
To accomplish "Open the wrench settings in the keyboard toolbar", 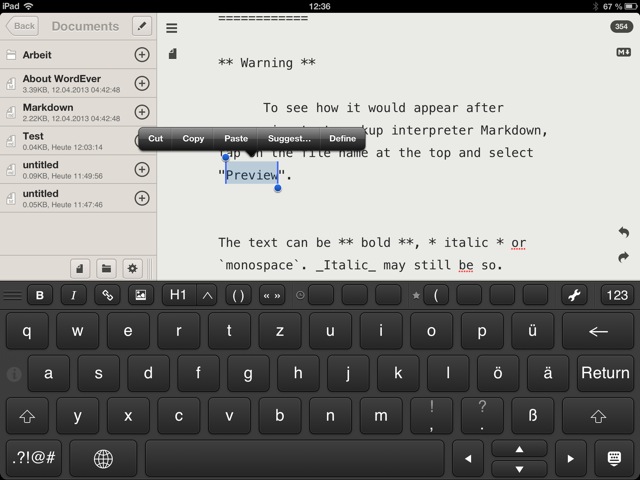I will point(574,295).
